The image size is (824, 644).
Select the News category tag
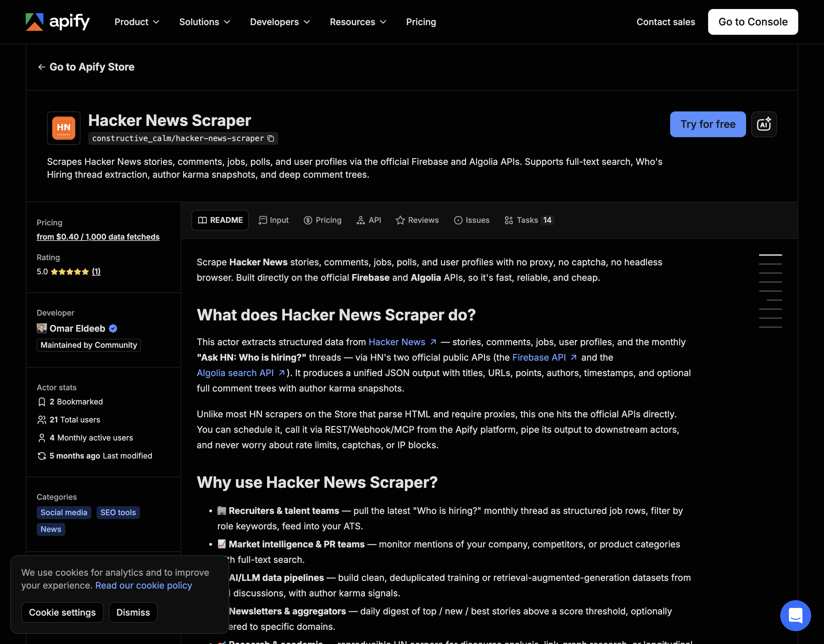51,529
